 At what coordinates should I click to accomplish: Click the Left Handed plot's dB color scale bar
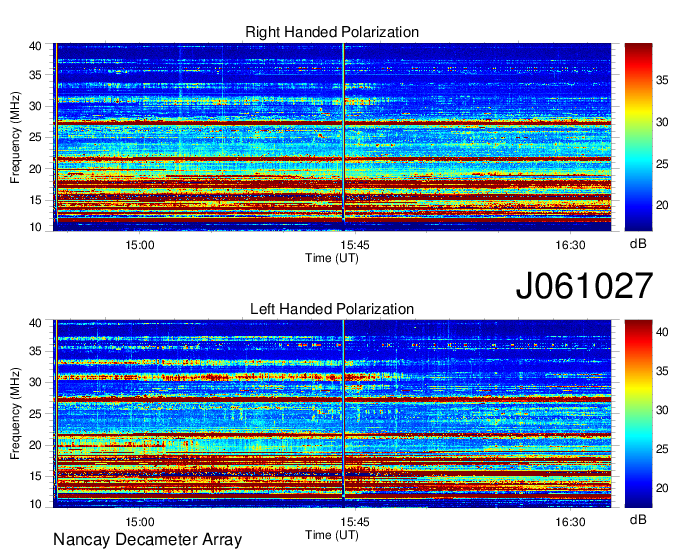[638, 414]
